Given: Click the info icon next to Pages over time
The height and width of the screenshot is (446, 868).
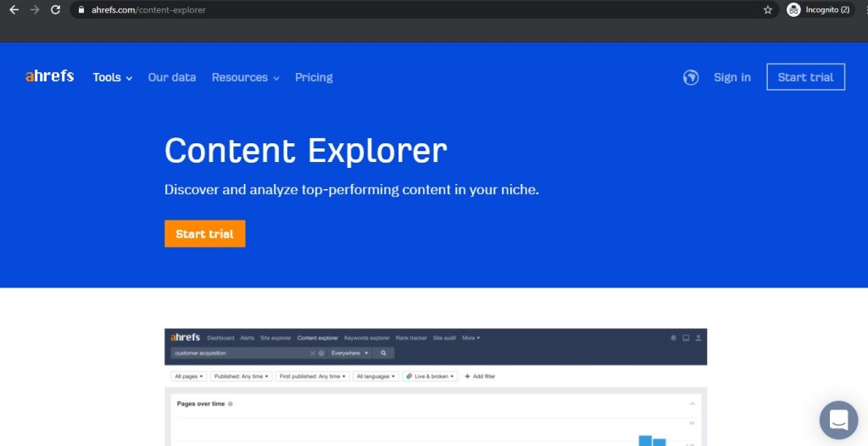Looking at the screenshot, I should pos(231,404).
